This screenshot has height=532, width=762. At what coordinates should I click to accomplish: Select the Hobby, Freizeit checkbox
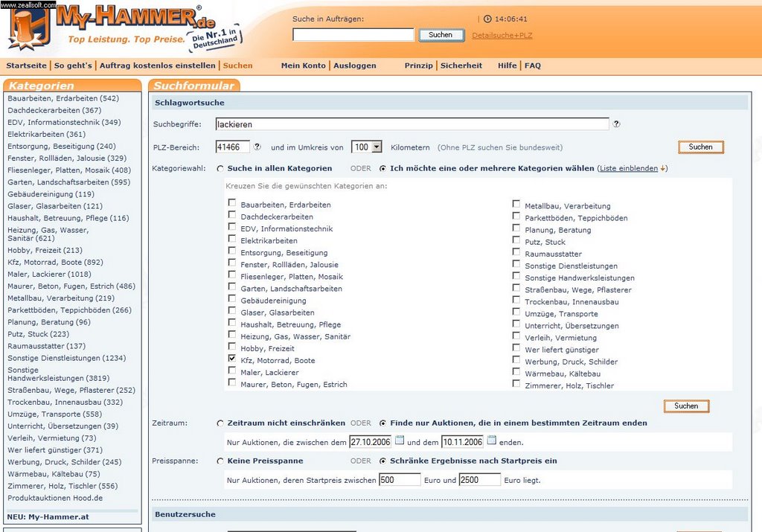(x=232, y=347)
